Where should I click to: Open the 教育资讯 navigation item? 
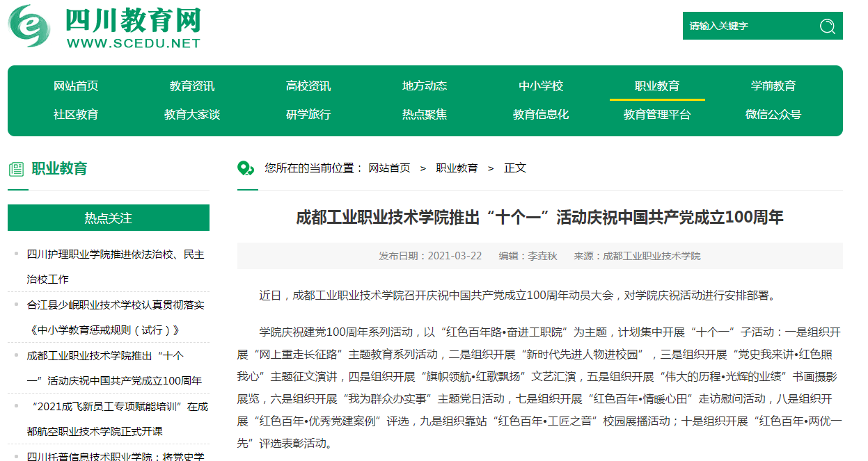click(x=192, y=86)
